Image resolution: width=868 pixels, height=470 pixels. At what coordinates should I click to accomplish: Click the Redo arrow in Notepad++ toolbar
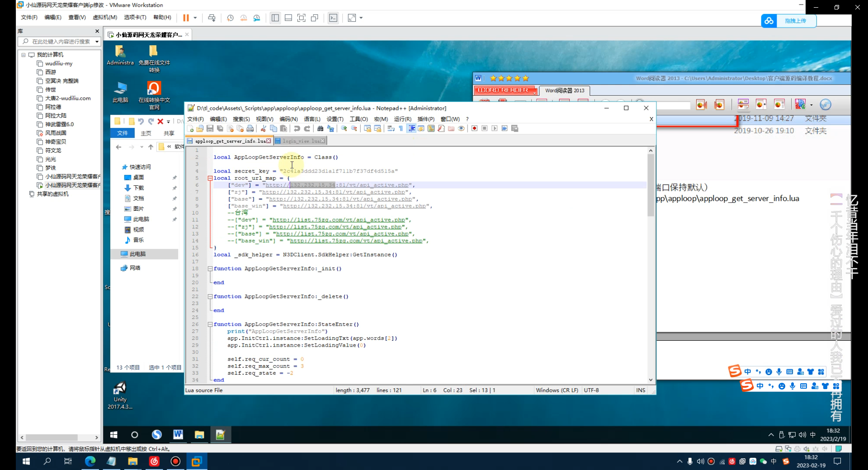coord(307,129)
